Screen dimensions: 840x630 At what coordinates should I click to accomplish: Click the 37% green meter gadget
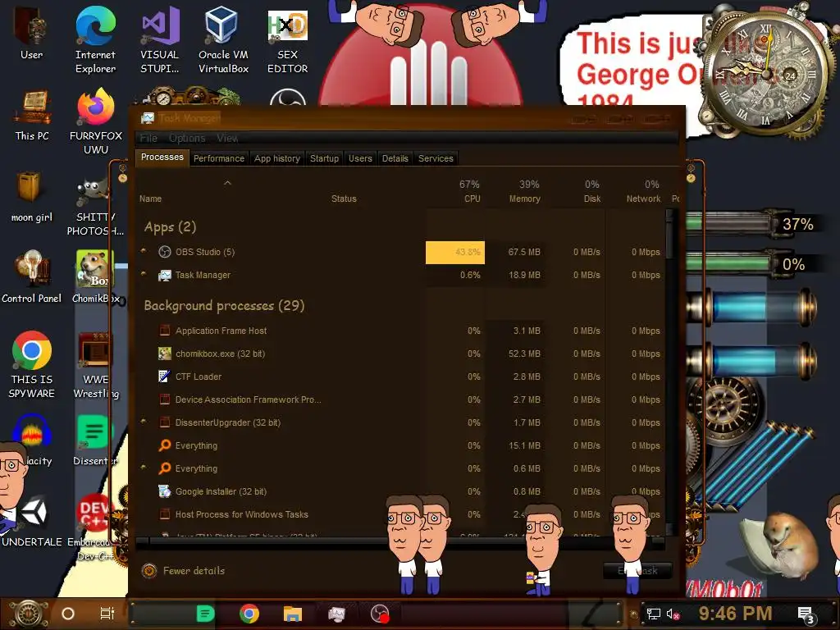pos(751,223)
